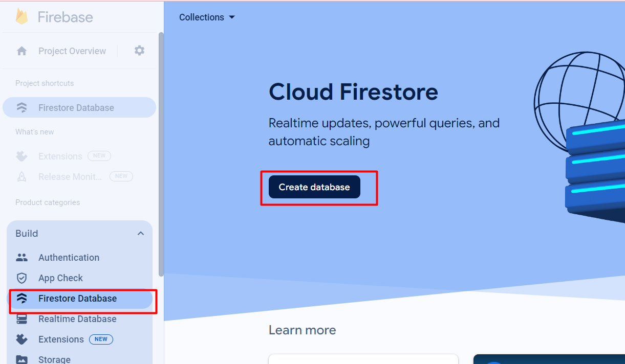Click the Create database button
The image size is (625, 364).
tap(314, 187)
